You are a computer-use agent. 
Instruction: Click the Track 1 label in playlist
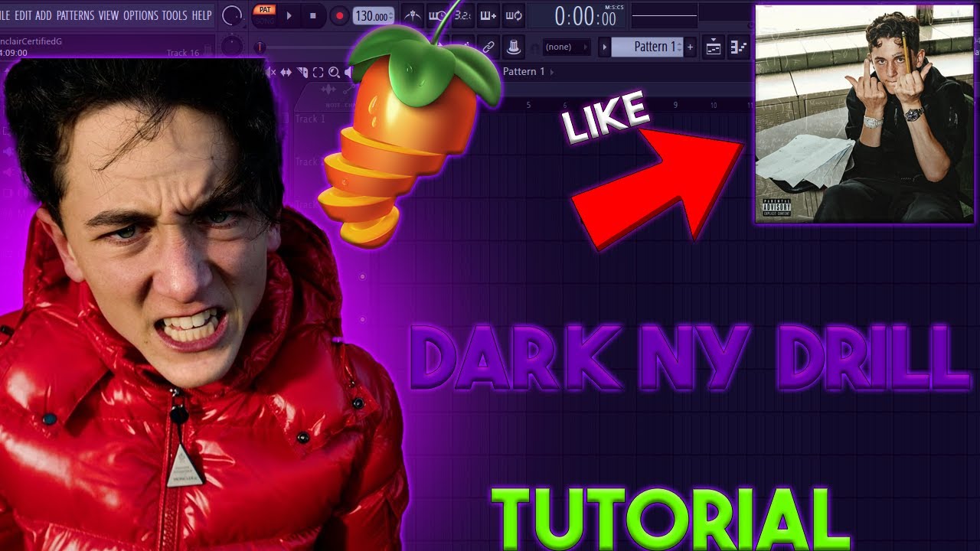pyautogui.click(x=310, y=119)
